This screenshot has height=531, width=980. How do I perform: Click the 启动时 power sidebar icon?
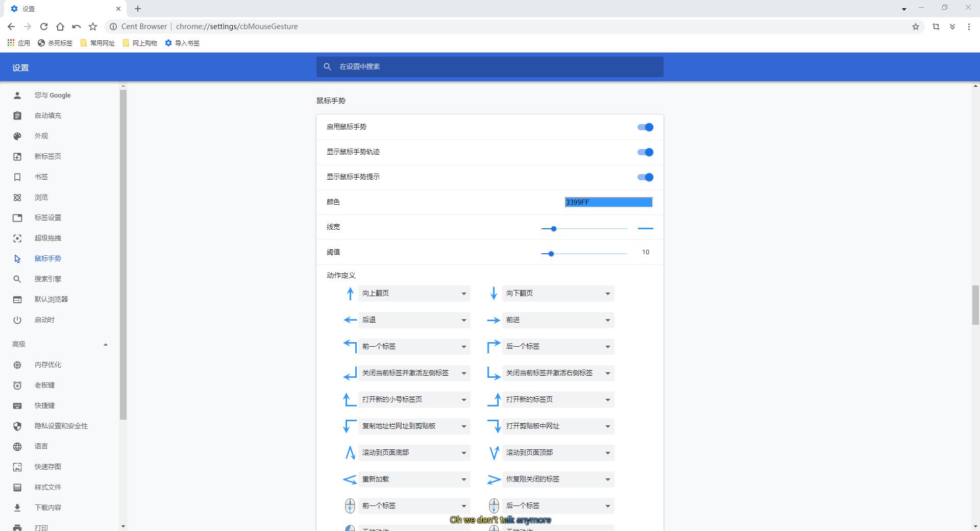17,320
